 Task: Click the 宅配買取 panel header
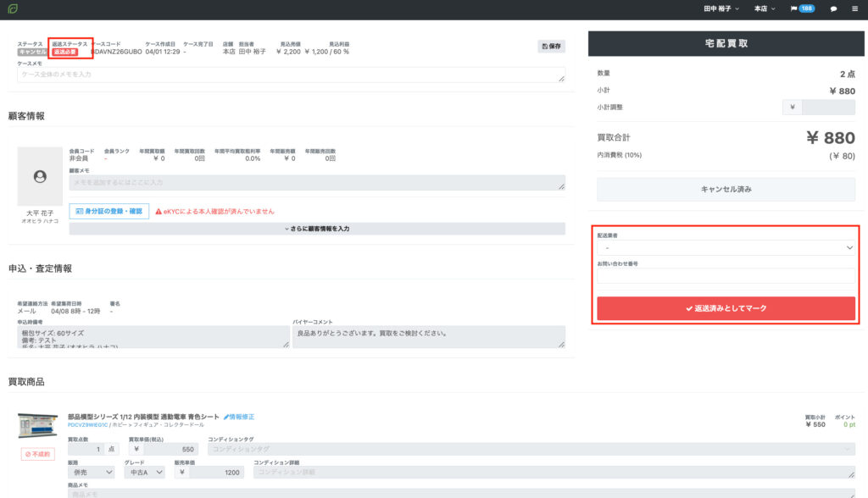[x=726, y=43]
